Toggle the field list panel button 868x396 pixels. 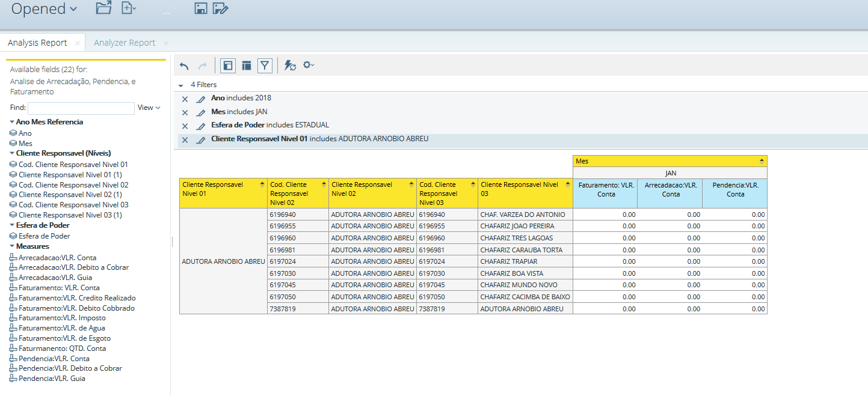(x=227, y=65)
